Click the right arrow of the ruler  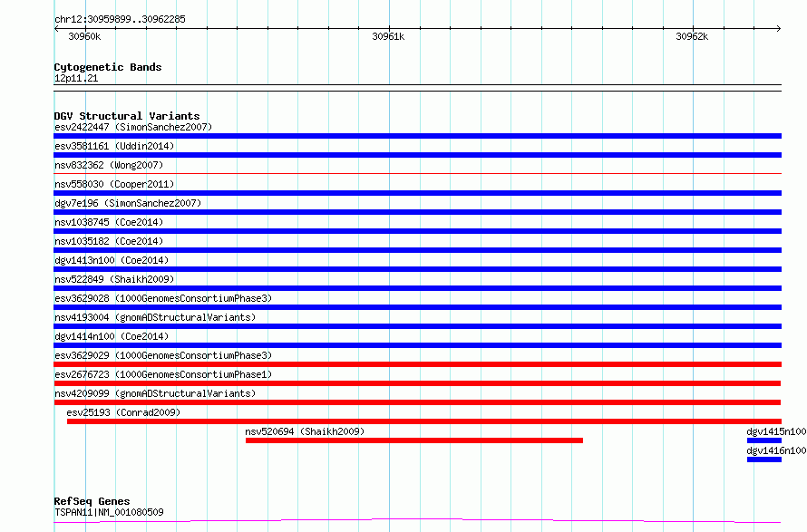(x=778, y=29)
